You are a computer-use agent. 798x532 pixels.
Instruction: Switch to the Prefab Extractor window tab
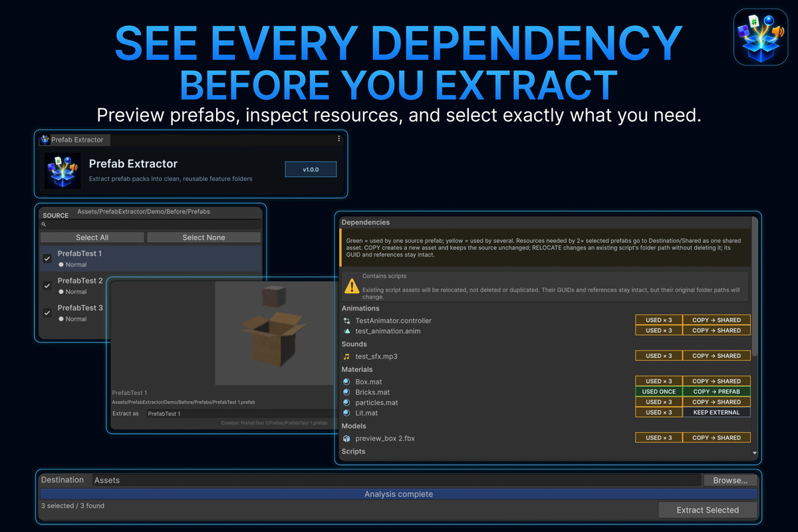pyautogui.click(x=75, y=140)
